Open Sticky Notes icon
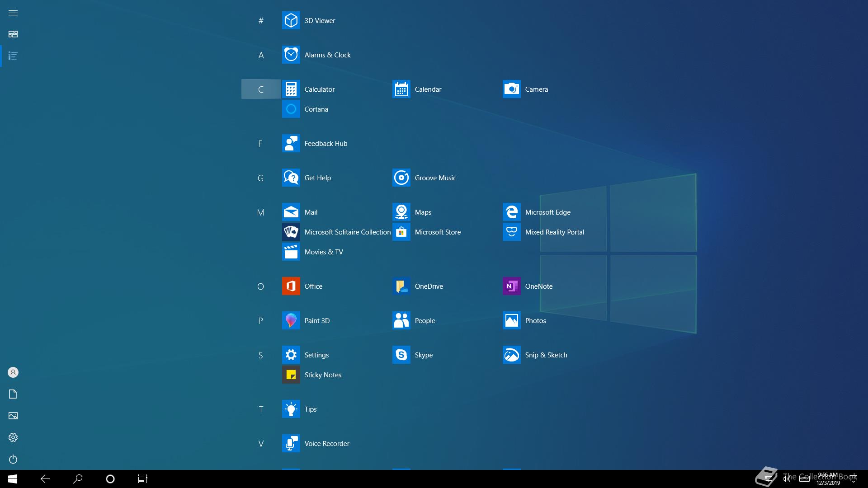 tap(291, 375)
